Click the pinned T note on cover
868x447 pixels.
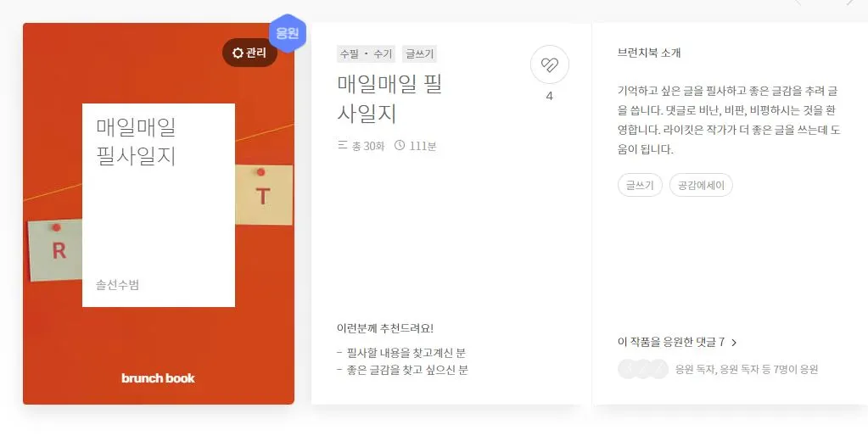264,195
